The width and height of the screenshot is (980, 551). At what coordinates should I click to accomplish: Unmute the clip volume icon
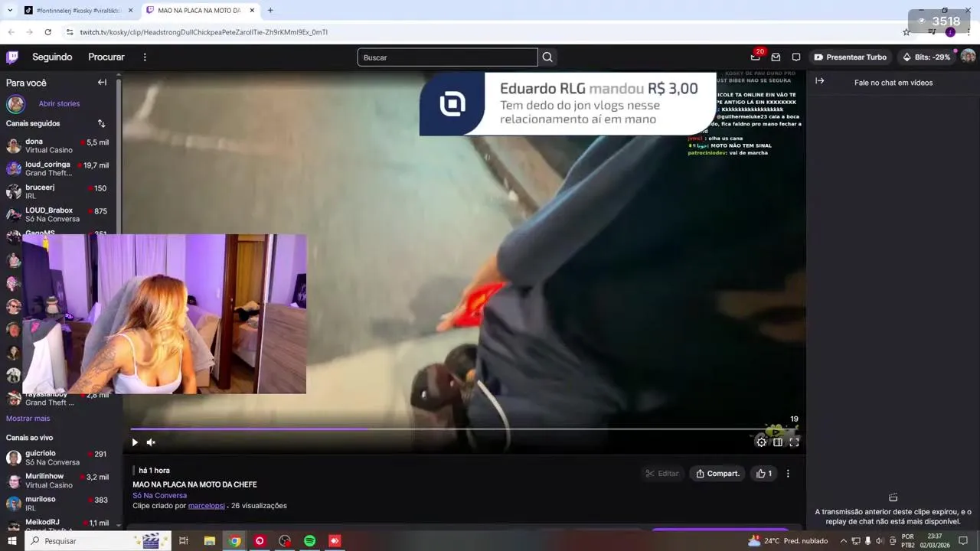tap(151, 442)
